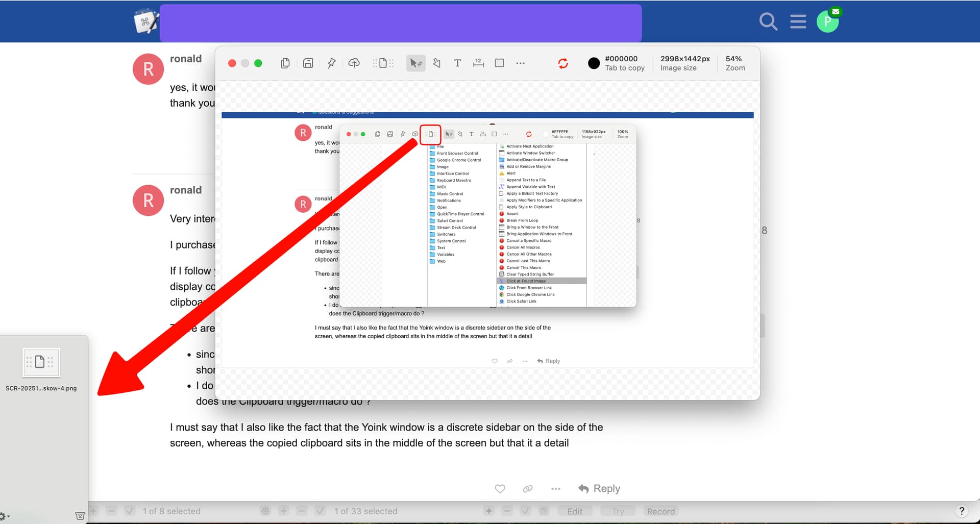The width and height of the screenshot is (980, 524).
Task: Click the copy image icon in toolbar
Action: [x=285, y=63]
